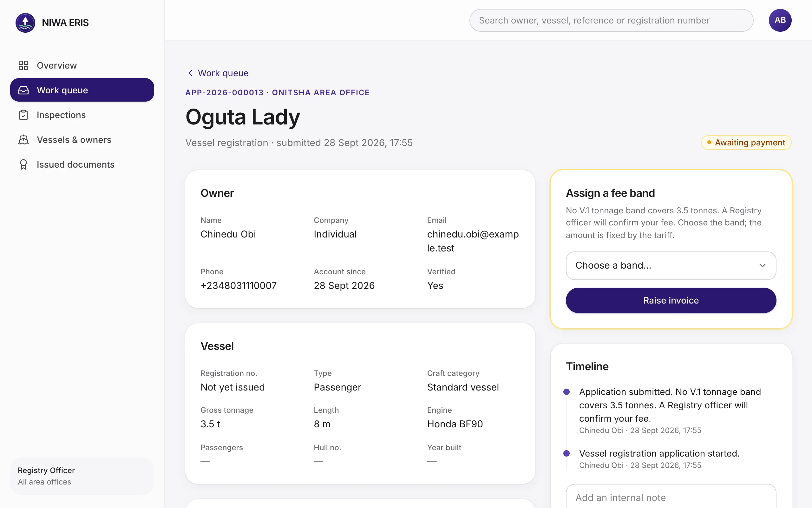This screenshot has width=812, height=508.
Task: Open the Choose a band dropdown
Action: tap(671, 265)
